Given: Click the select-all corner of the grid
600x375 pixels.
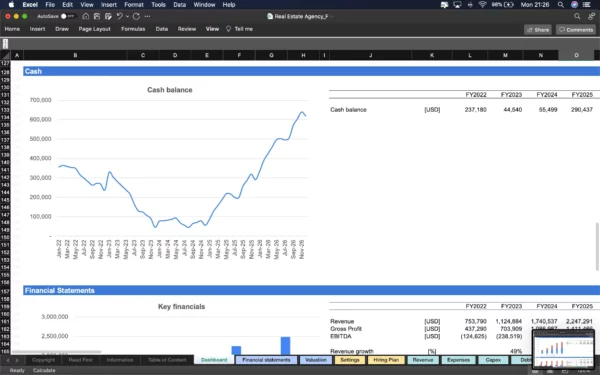Looking at the screenshot, I should tap(5, 55).
